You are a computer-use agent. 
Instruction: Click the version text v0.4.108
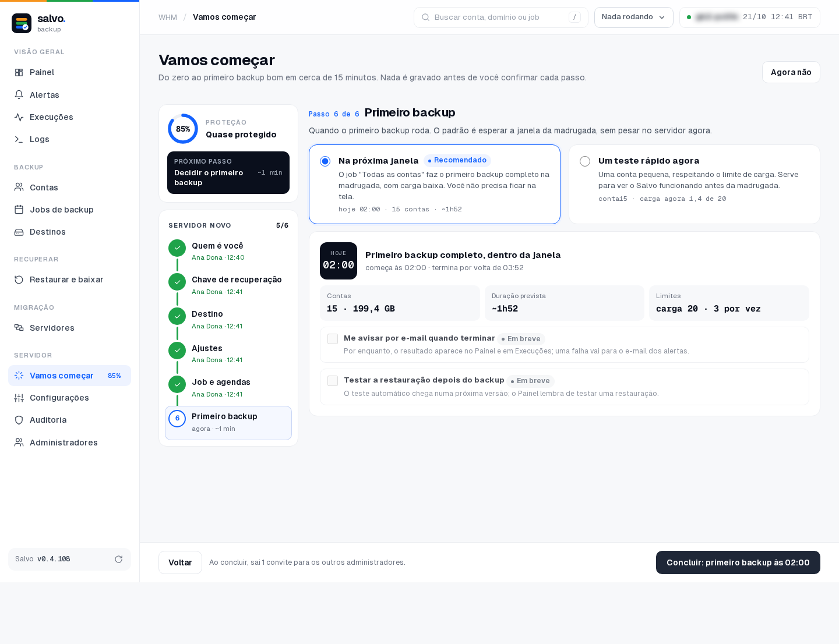tap(54, 559)
